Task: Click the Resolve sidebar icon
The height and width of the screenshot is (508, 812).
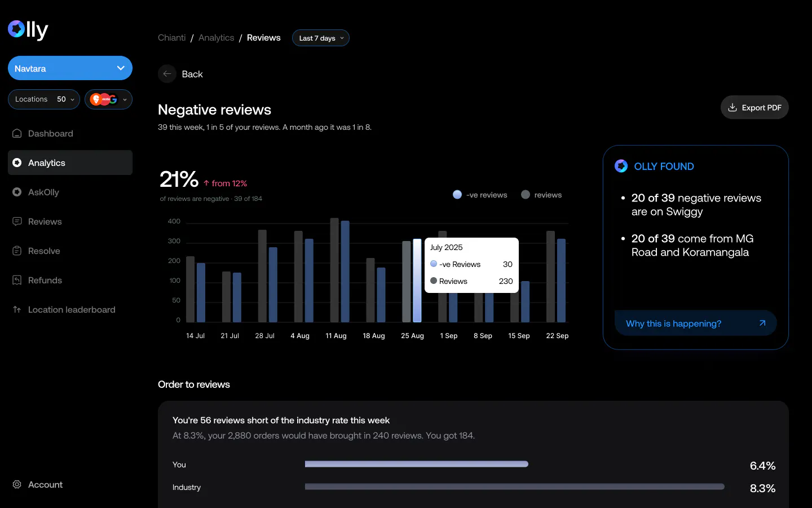Action: 17,251
